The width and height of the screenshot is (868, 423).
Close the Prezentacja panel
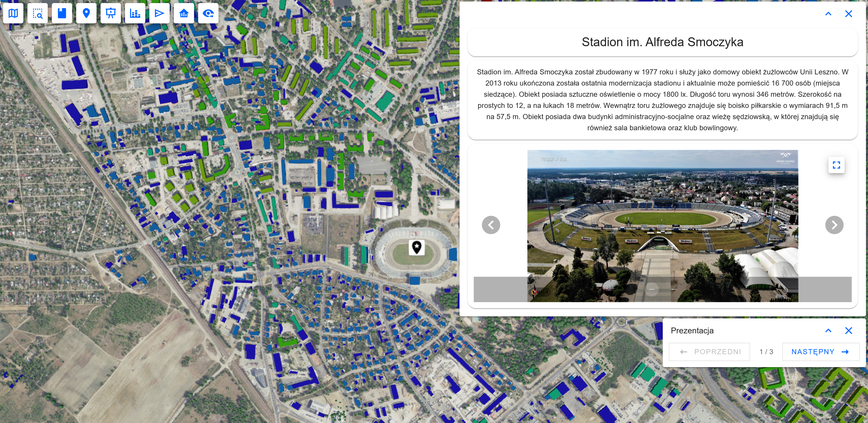[x=848, y=330]
